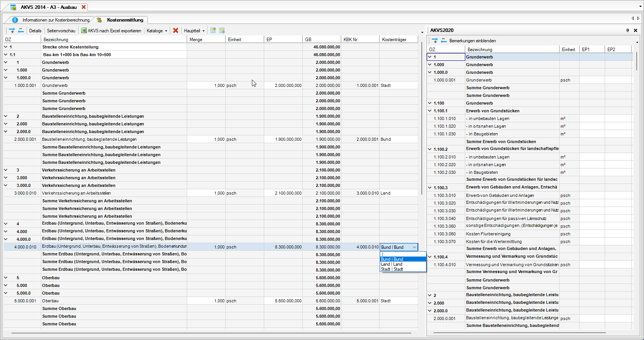Pin the AKVS2020 panel
The height and width of the screenshot is (340, 644).
[627, 30]
